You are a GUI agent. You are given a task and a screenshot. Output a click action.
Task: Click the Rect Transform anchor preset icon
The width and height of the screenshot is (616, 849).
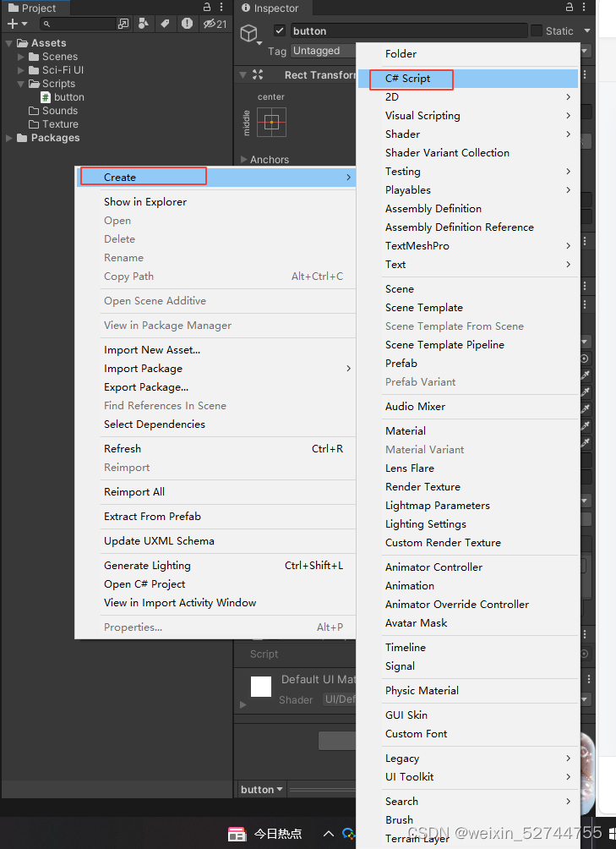[x=272, y=123]
